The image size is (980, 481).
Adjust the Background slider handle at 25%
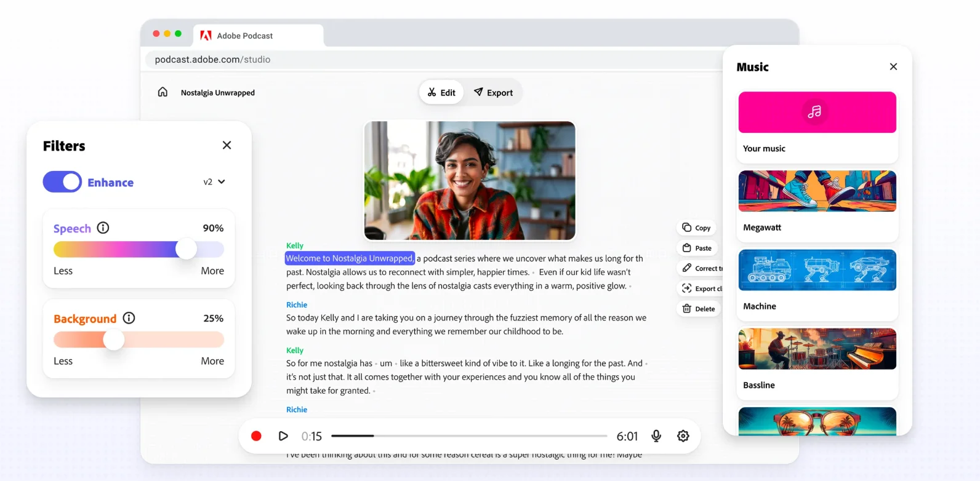point(113,340)
